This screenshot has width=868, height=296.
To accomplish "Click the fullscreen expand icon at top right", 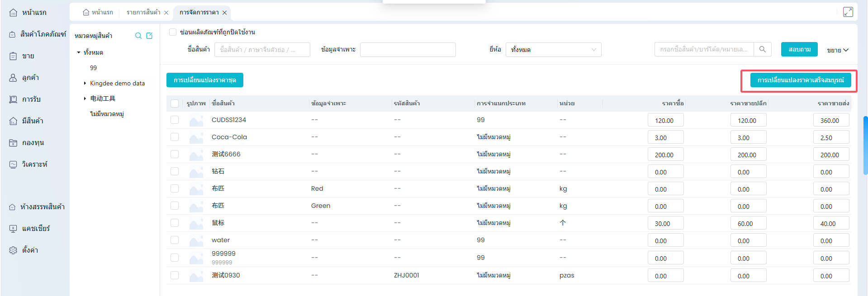I will [x=848, y=12].
